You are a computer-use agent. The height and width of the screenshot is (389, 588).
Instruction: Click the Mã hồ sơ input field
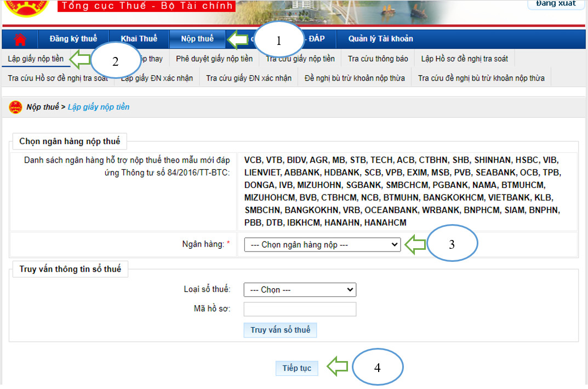(x=300, y=309)
